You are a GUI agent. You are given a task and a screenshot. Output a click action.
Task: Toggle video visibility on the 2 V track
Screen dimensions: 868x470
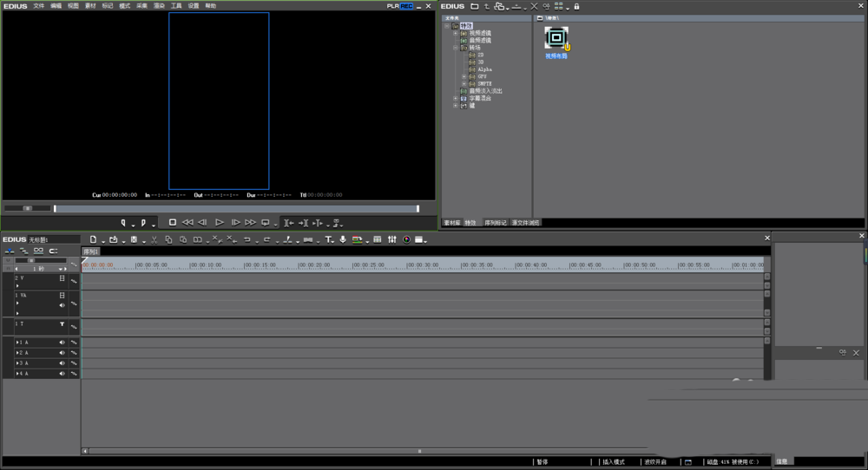[x=62, y=278]
